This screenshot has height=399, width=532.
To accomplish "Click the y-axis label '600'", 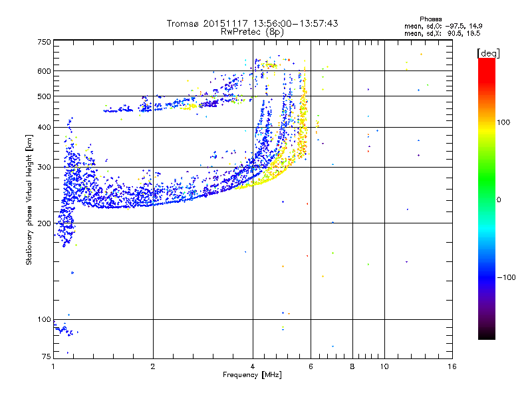I will click(x=44, y=71).
